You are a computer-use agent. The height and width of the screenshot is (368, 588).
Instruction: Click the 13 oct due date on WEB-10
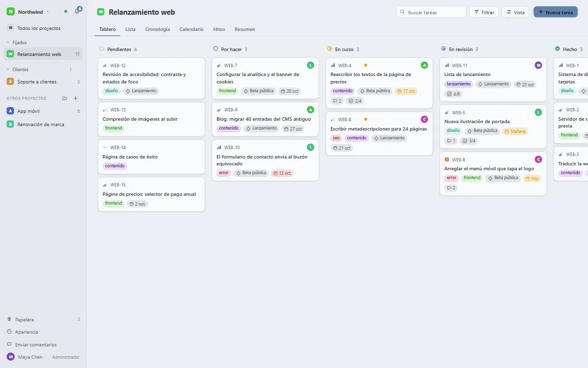[x=282, y=173]
